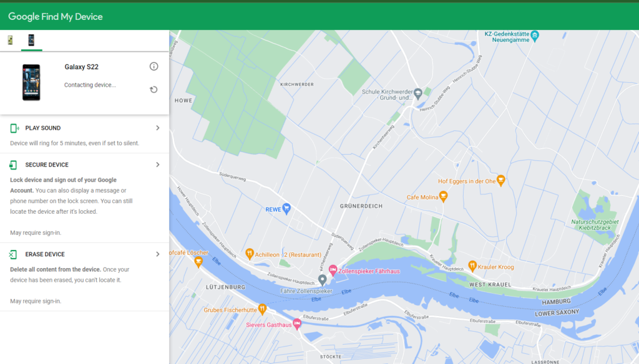Click the Hof Eggers in der Ohe pin

pyautogui.click(x=501, y=180)
